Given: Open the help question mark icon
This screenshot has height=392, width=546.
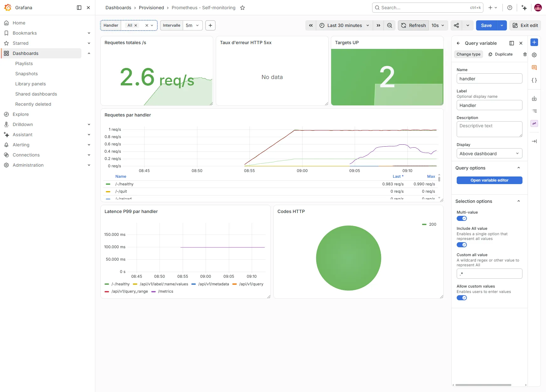Looking at the screenshot, I should (510, 8).
